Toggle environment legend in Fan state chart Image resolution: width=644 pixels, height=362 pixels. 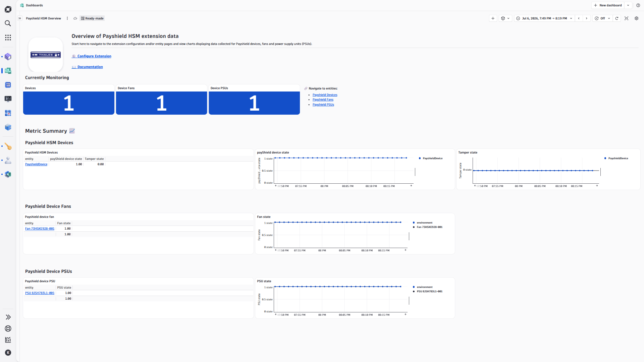pyautogui.click(x=423, y=223)
